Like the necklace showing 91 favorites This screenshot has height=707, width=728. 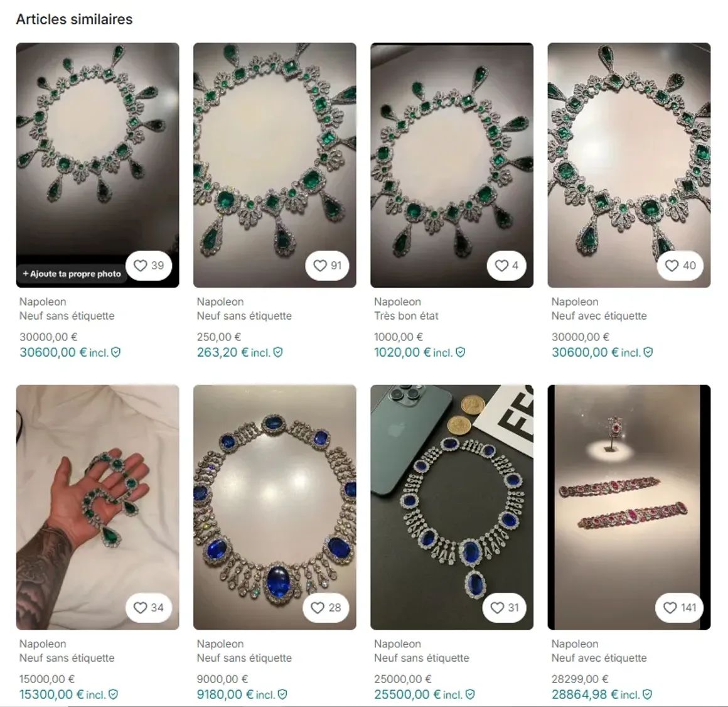(x=327, y=266)
